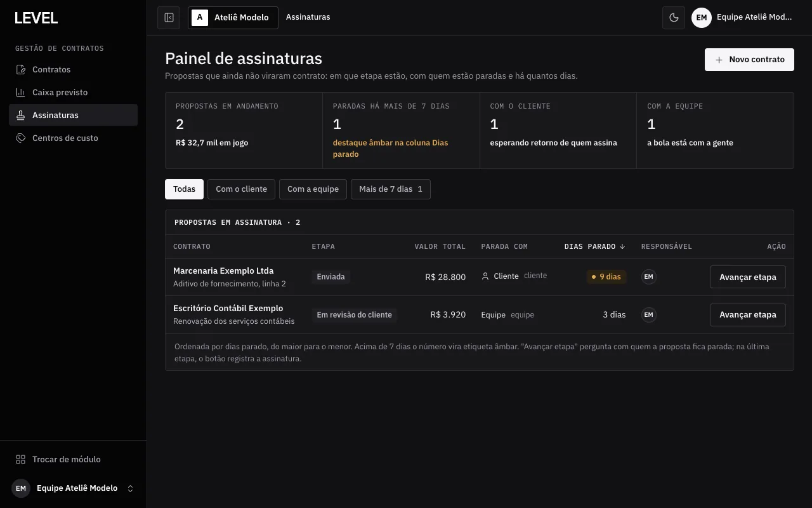This screenshot has height=508, width=812.
Task: Filter by Mais de 7 dias
Action: (390, 189)
